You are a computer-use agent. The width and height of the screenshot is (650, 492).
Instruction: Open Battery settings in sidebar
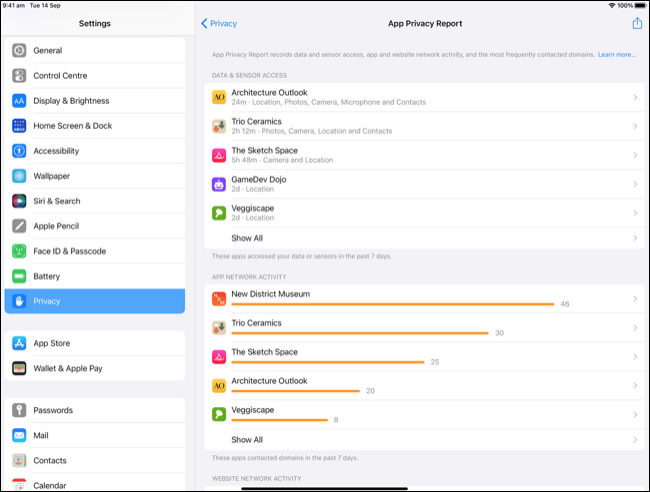pyautogui.click(x=46, y=276)
